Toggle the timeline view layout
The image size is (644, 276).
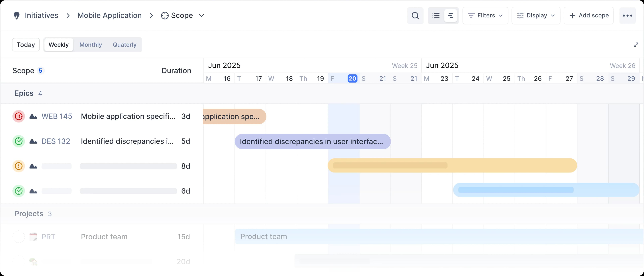450,15
